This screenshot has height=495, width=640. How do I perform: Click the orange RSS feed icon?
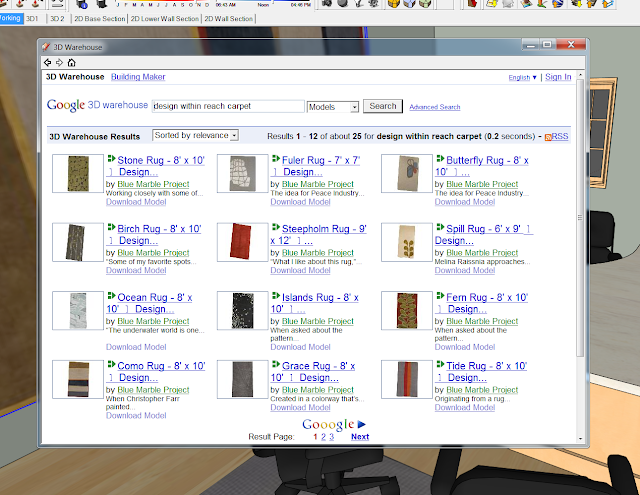(548, 137)
